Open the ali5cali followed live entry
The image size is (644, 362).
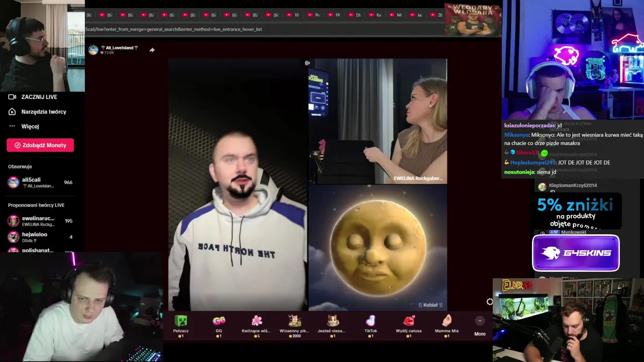pyautogui.click(x=40, y=183)
